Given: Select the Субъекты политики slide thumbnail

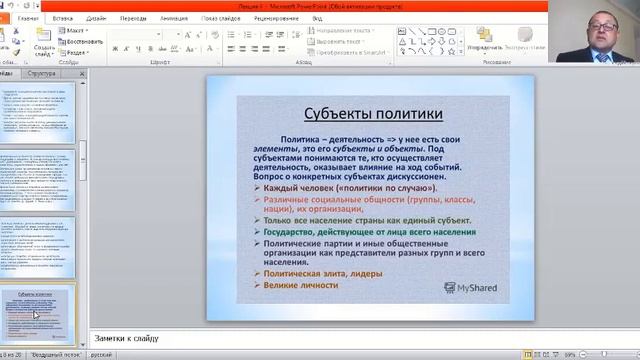Looking at the screenshot, I should 37,314.
